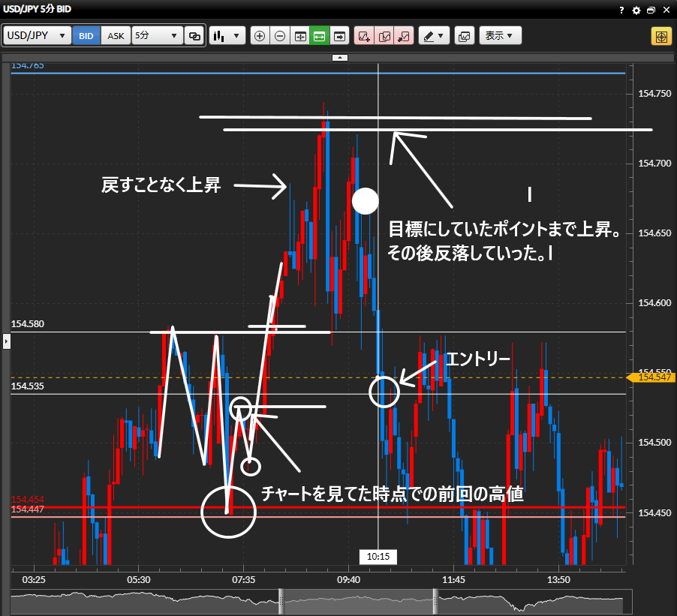The height and width of the screenshot is (616, 677).
Task: Click the middle pink order icon
Action: tap(384, 36)
